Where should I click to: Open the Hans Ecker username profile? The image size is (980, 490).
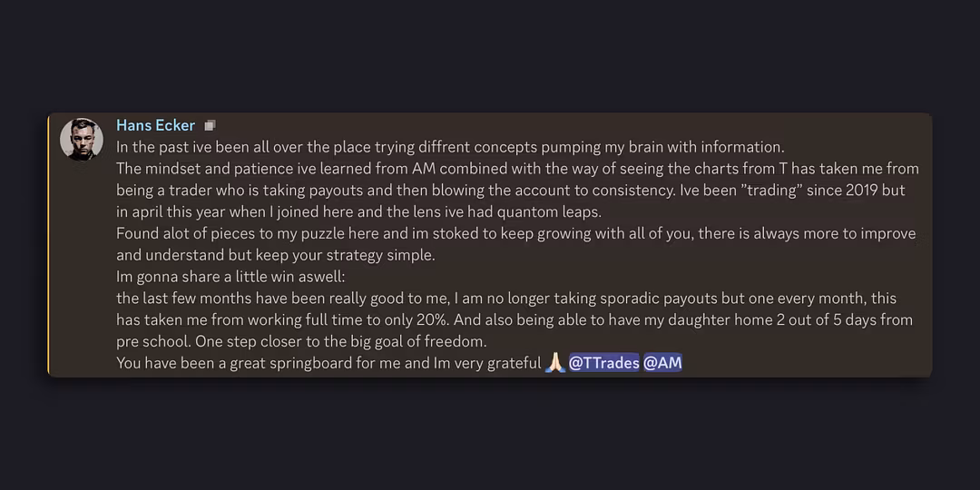[155, 125]
